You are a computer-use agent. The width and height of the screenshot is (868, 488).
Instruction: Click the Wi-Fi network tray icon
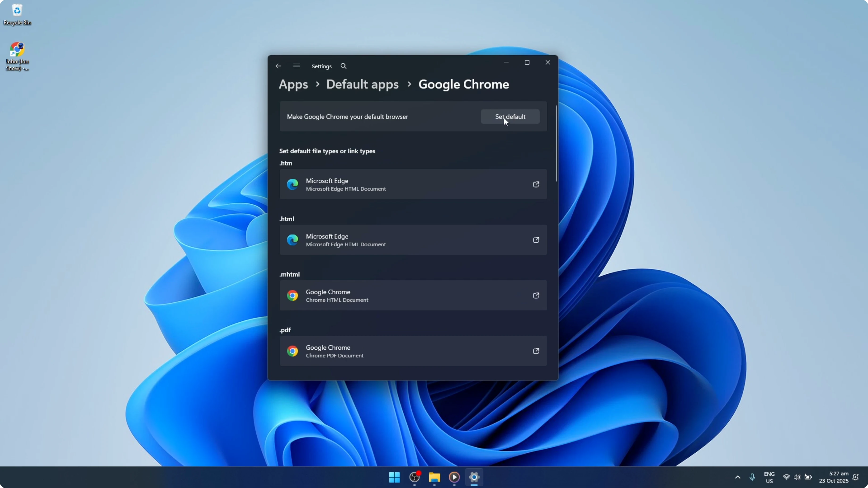tap(786, 477)
